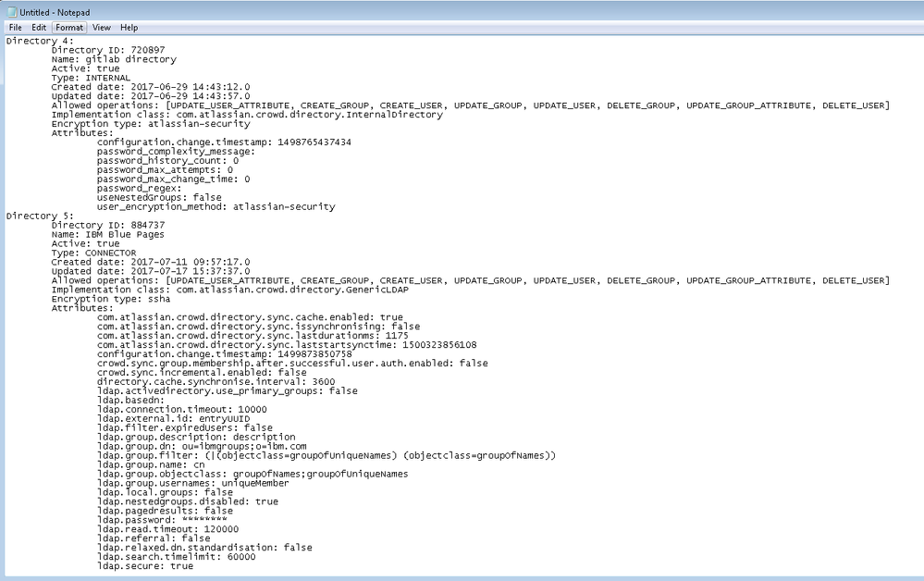Click the GenericLDAP implementation class line

229,290
